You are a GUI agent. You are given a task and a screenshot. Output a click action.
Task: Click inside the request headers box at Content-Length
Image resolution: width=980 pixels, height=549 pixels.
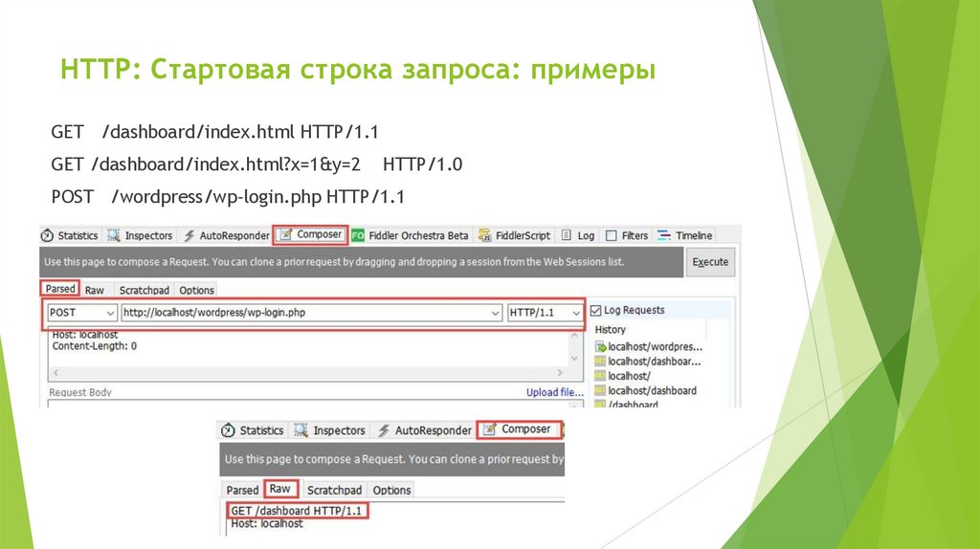(95, 346)
